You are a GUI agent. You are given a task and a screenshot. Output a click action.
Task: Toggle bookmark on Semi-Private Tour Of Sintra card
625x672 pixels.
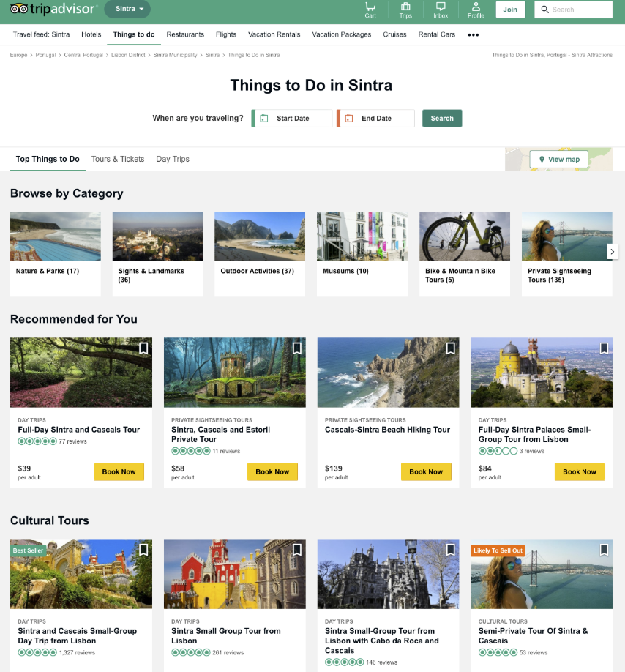coord(604,550)
